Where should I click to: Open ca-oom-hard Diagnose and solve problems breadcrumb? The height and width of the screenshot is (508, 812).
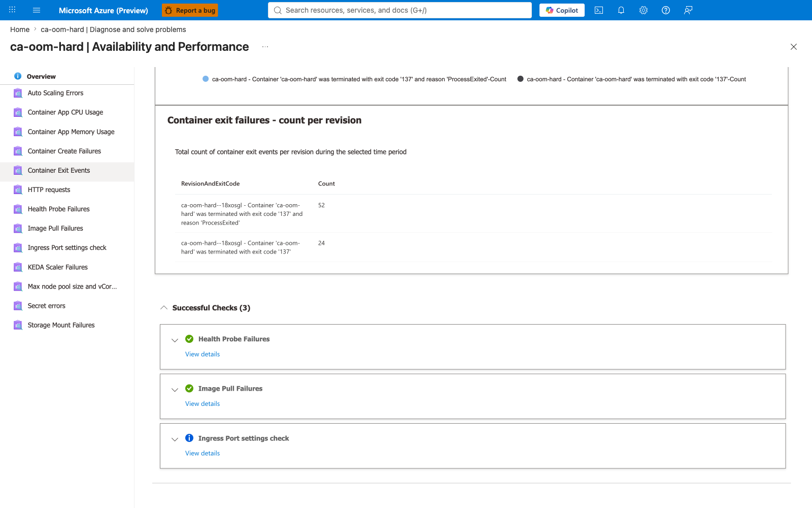tap(113, 29)
